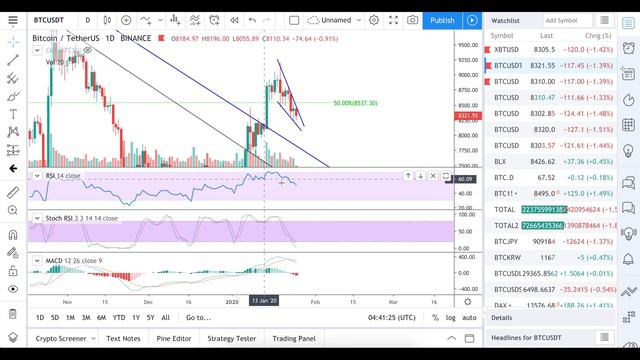Create an alert with the alarm clock icon
Screen dimensions: 640x360
click(214, 20)
